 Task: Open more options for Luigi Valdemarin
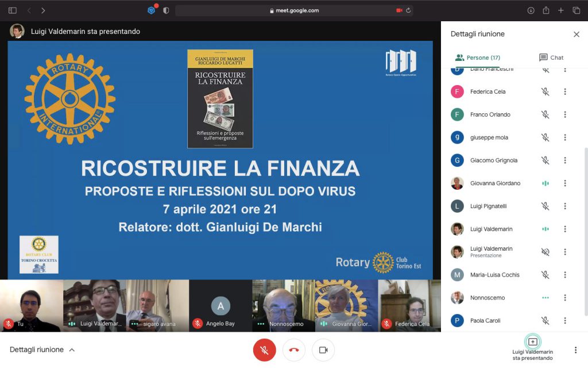click(565, 229)
